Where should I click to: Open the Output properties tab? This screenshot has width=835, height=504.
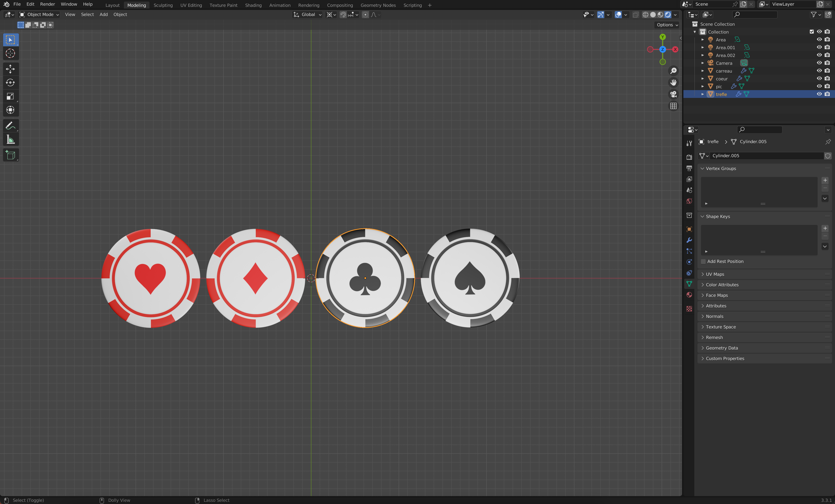[x=689, y=168]
